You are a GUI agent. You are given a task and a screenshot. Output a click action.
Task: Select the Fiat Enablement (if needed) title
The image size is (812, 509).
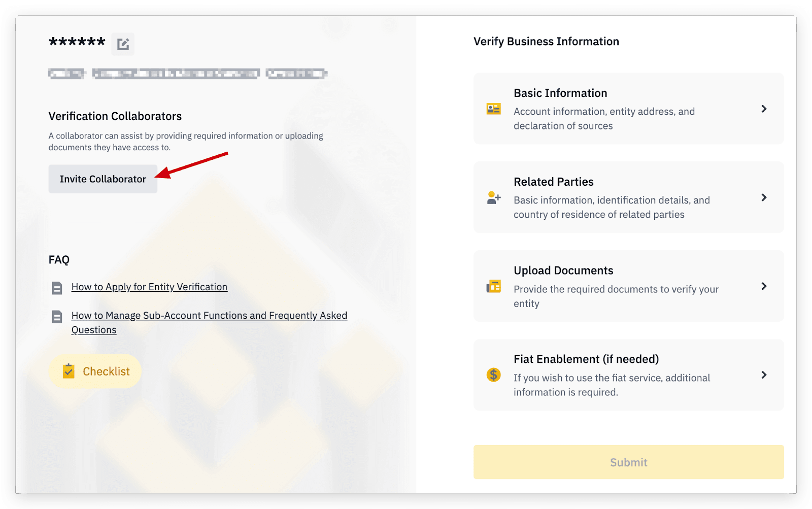point(586,359)
